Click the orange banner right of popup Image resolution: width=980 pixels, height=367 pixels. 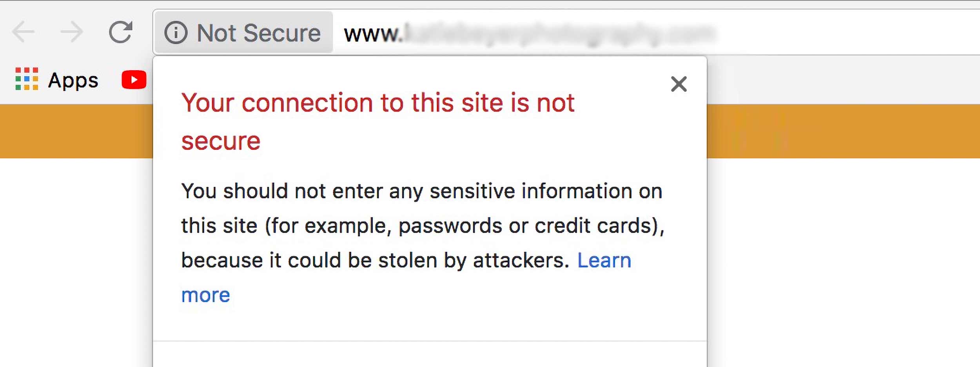point(843,131)
